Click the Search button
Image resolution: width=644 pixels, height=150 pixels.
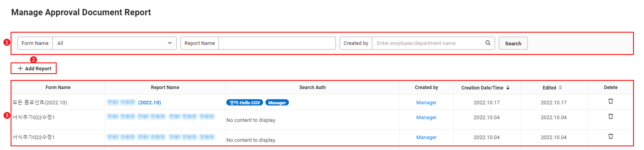click(x=513, y=43)
